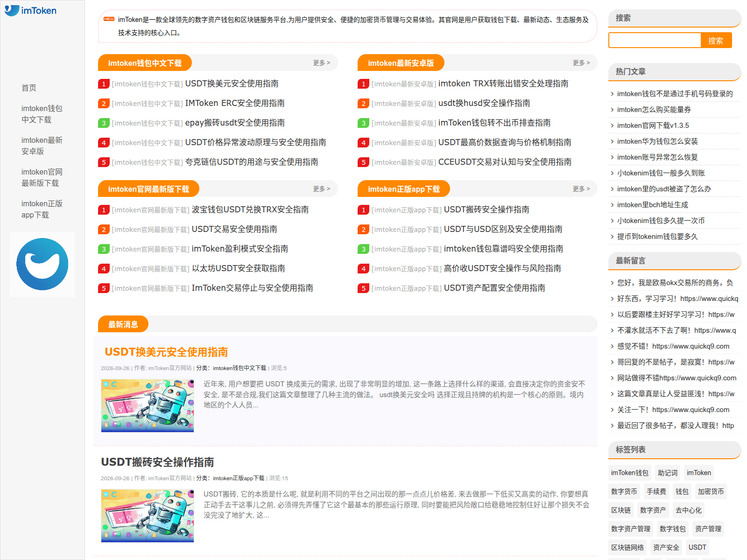Open article CCEUSDT交易对认知与安全使用指南
Image resolution: width=747 pixels, height=560 pixels.
coord(505,162)
